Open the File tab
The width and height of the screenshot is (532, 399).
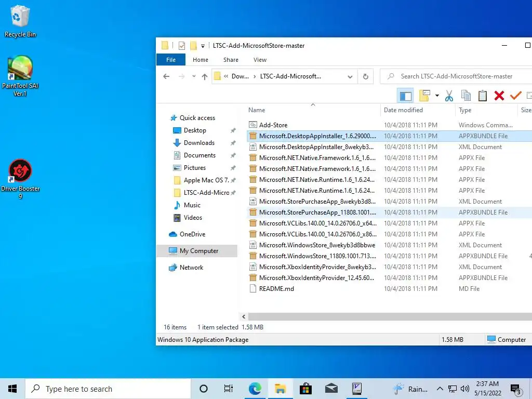click(170, 60)
